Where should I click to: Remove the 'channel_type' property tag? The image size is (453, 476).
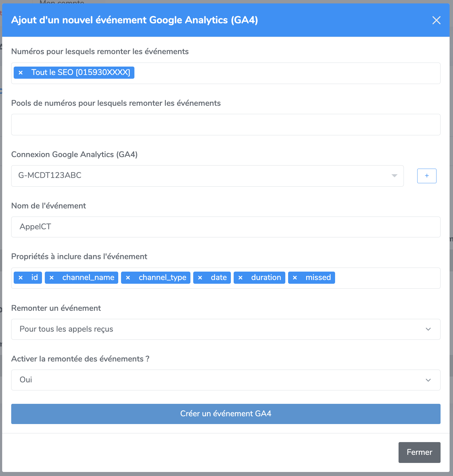(128, 278)
